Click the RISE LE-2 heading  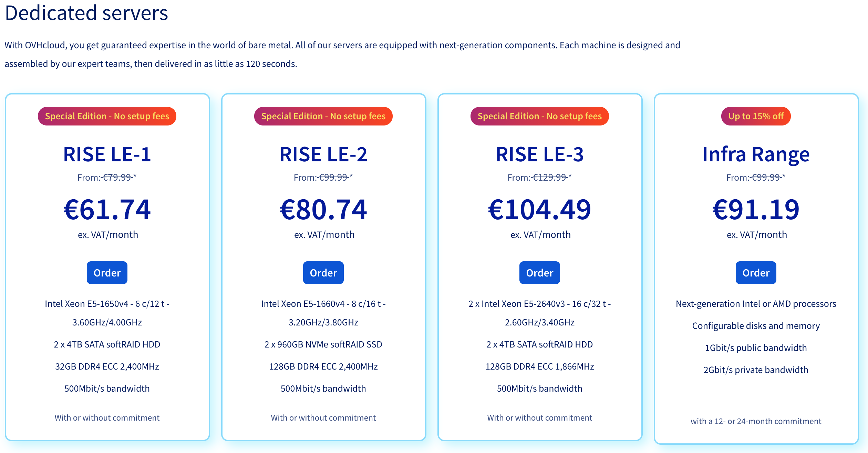pos(323,154)
